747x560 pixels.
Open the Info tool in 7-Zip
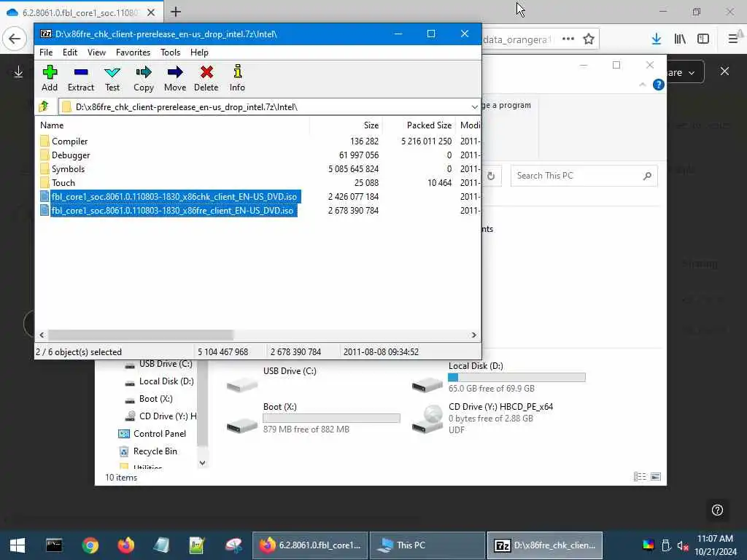(x=237, y=78)
